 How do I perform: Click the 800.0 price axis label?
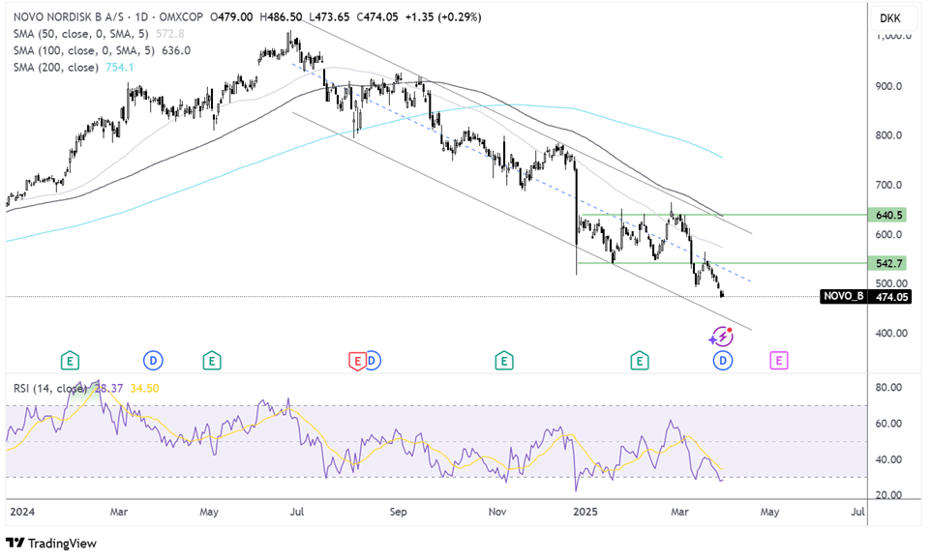coord(888,135)
